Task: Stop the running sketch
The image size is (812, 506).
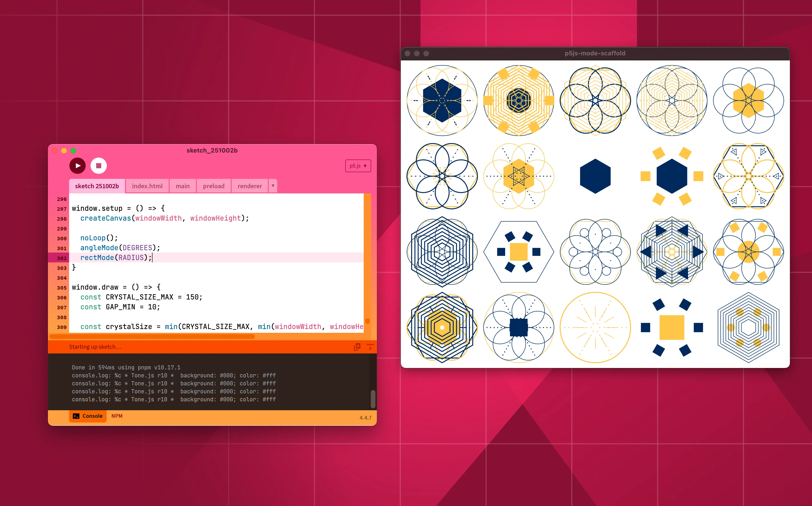Action: point(98,166)
